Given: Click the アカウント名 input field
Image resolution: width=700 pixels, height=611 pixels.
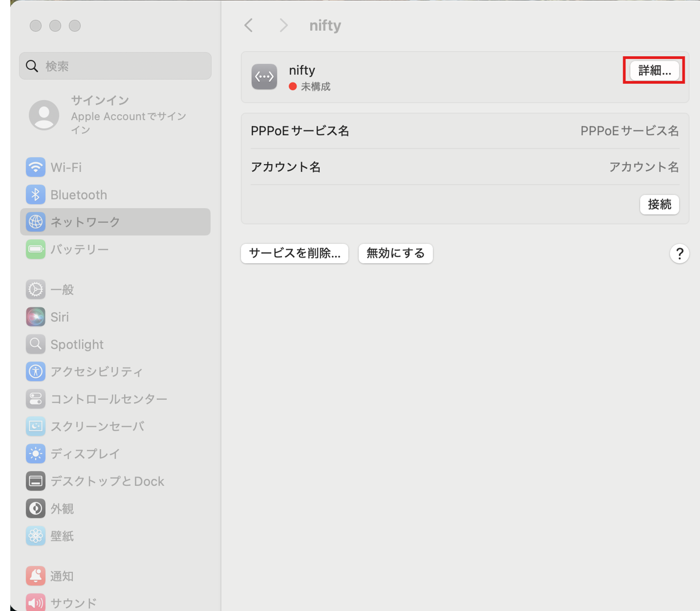Looking at the screenshot, I should [x=644, y=167].
